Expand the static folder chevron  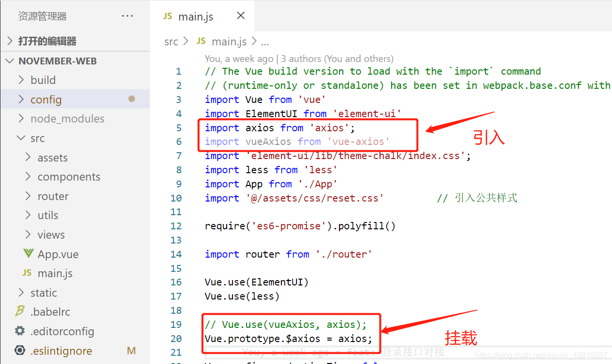click(x=21, y=293)
